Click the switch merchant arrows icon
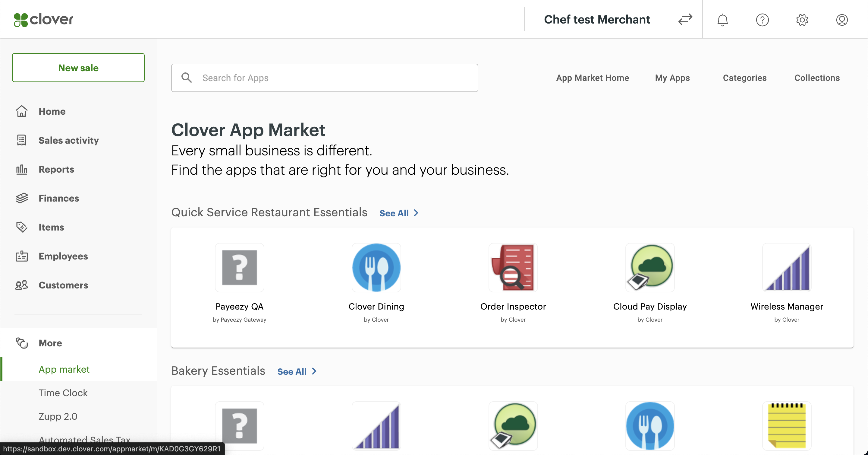Screen dimensions: 868x455 click(x=685, y=19)
